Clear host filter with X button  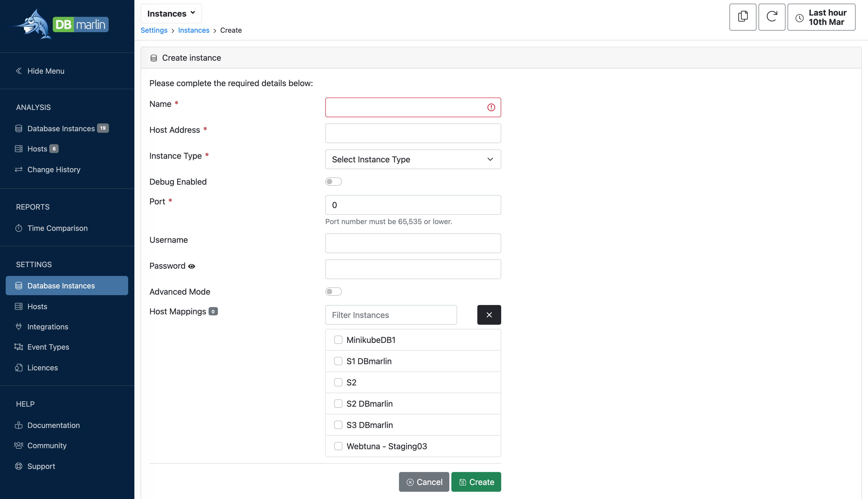pyautogui.click(x=488, y=315)
